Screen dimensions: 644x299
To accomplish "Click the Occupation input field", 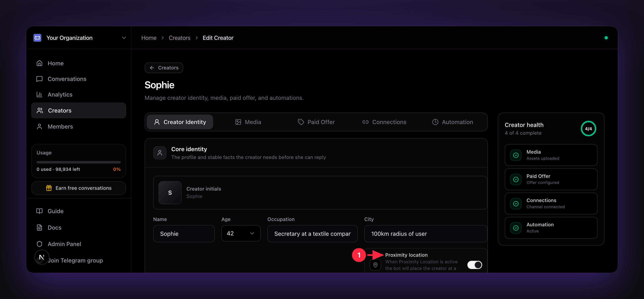I will coord(313,233).
